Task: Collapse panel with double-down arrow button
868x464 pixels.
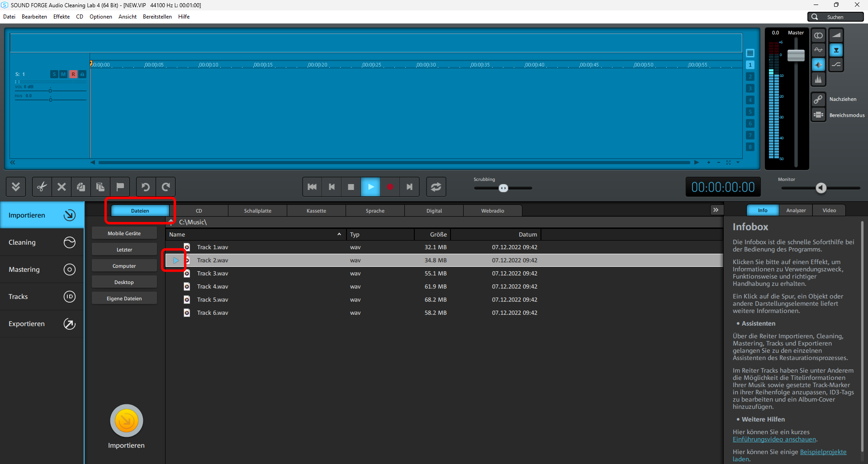Action: tap(16, 187)
